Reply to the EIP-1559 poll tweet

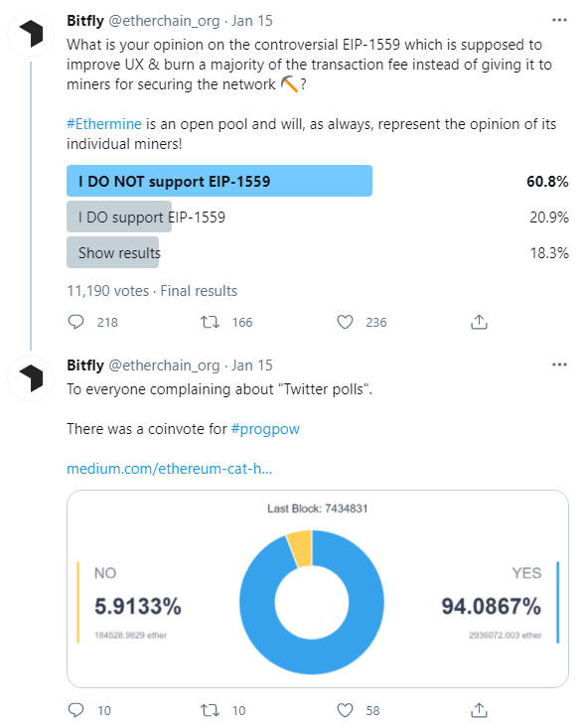pos(76,322)
